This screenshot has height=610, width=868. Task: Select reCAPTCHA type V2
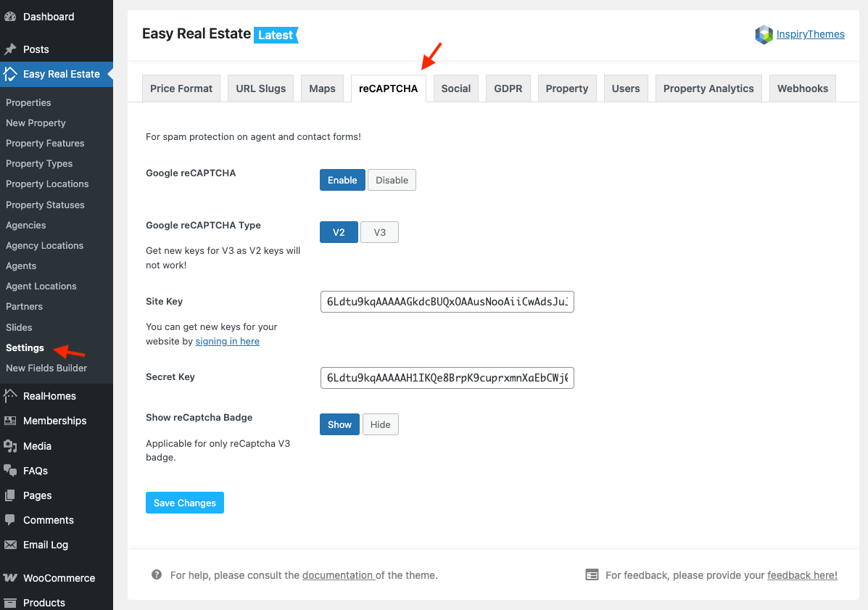339,232
